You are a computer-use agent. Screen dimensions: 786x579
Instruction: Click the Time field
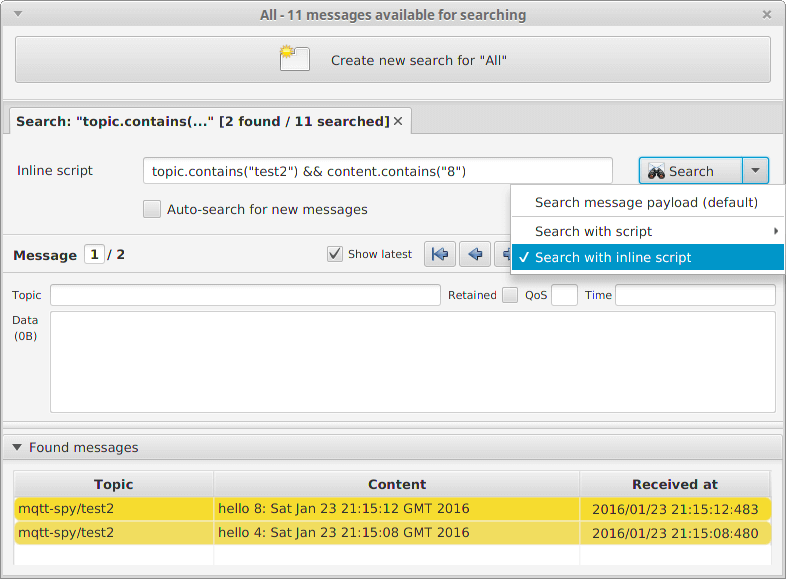click(x=695, y=295)
